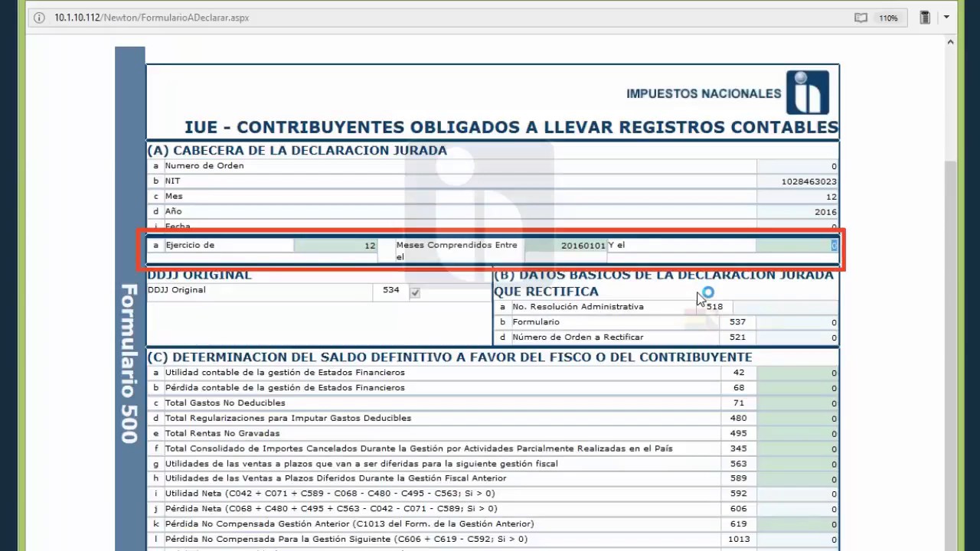The image size is (980, 551).
Task: Click the '(C) DETERMINACION DEL SALDO DEFINITIVO' heading
Action: (x=449, y=357)
